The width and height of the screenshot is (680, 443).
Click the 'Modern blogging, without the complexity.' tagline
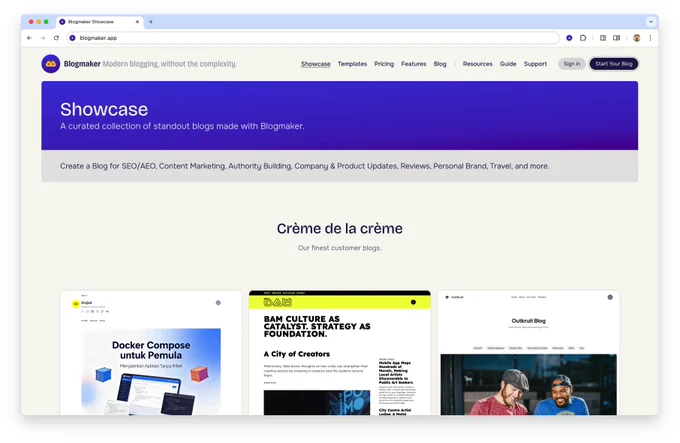point(170,64)
